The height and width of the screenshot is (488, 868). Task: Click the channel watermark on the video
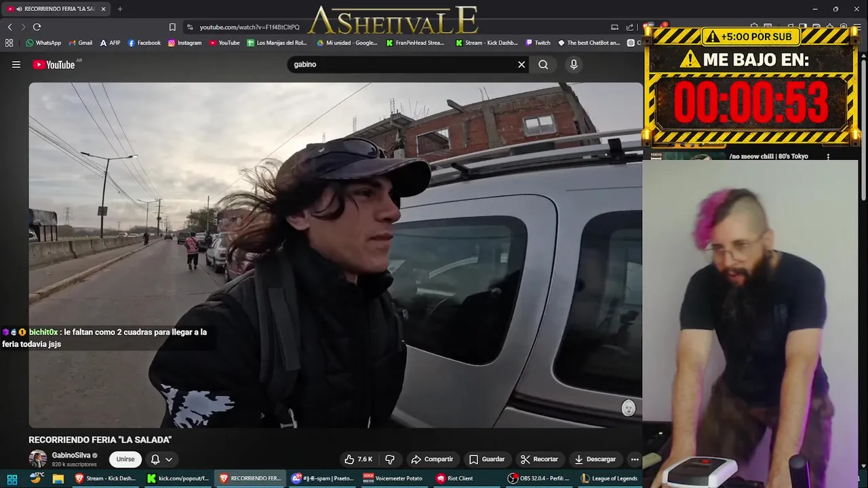click(x=629, y=407)
